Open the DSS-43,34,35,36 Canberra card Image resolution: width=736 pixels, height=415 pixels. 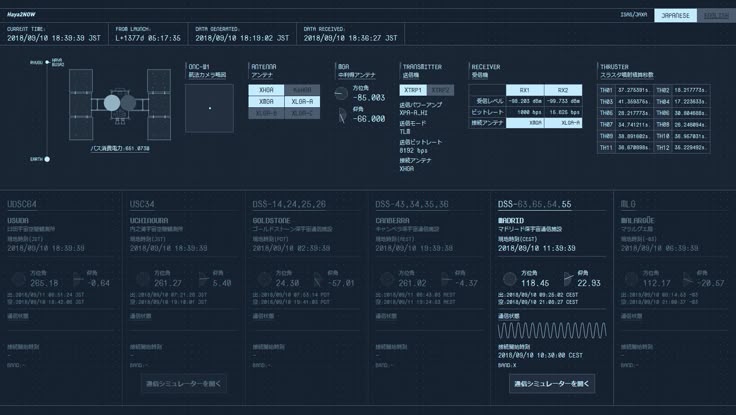[429, 296]
